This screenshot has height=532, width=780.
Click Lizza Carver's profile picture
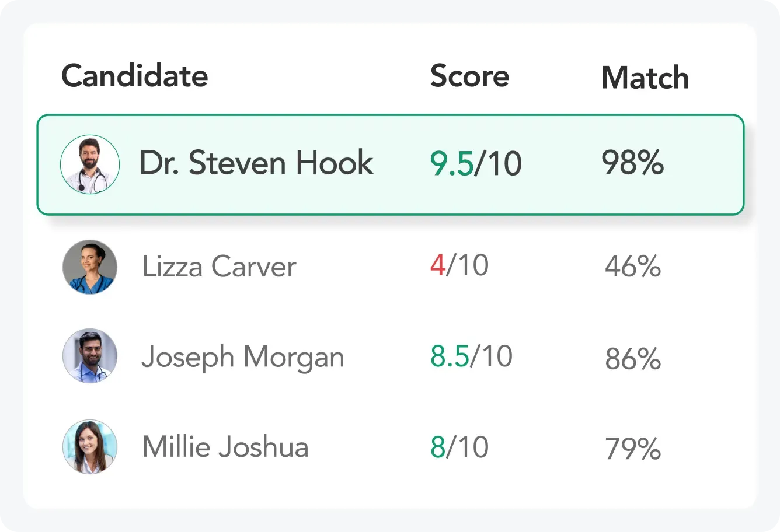coord(90,267)
